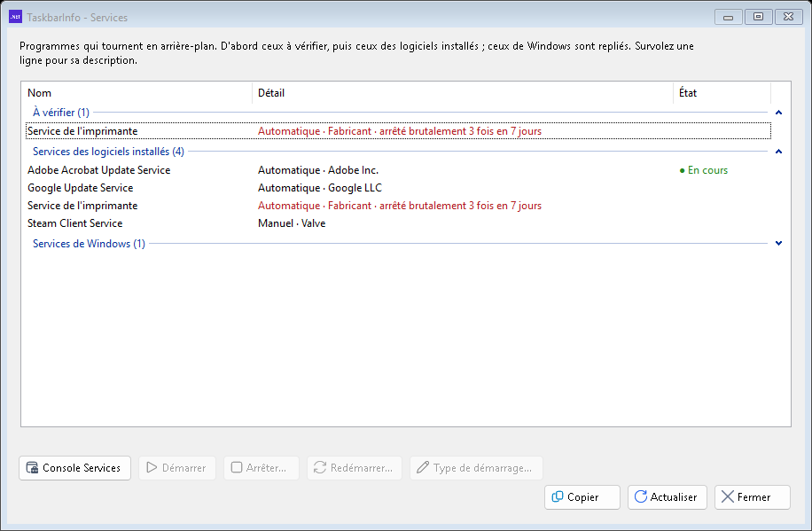This screenshot has height=531, width=812.
Task: Open the Console Services button
Action: [x=74, y=468]
